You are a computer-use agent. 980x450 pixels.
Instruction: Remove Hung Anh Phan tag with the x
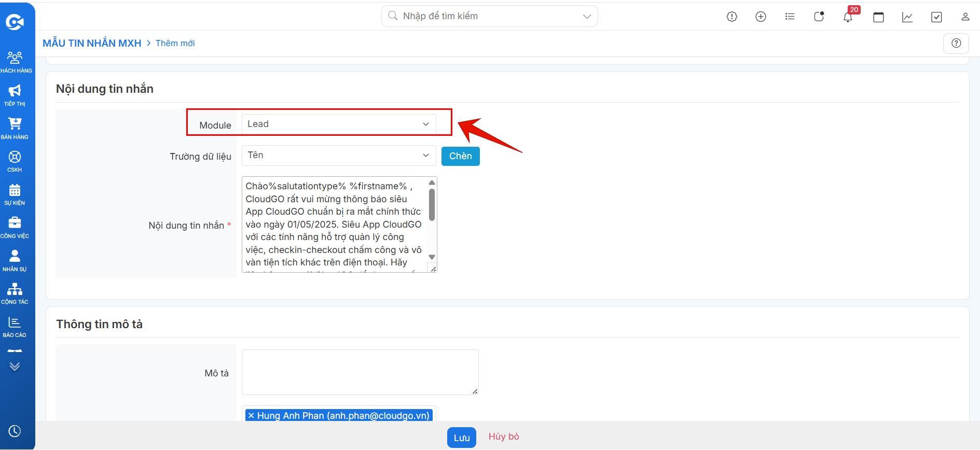(251, 415)
